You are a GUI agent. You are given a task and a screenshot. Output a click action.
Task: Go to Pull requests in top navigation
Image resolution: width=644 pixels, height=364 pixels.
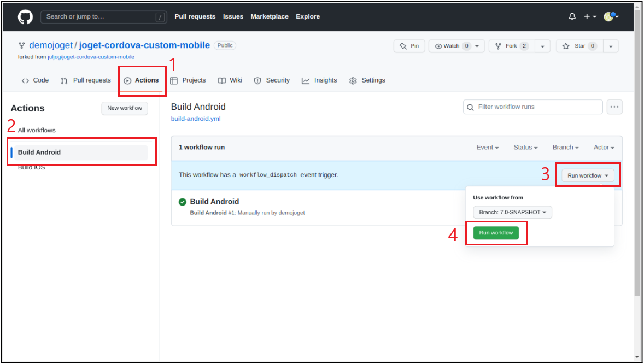pos(195,16)
